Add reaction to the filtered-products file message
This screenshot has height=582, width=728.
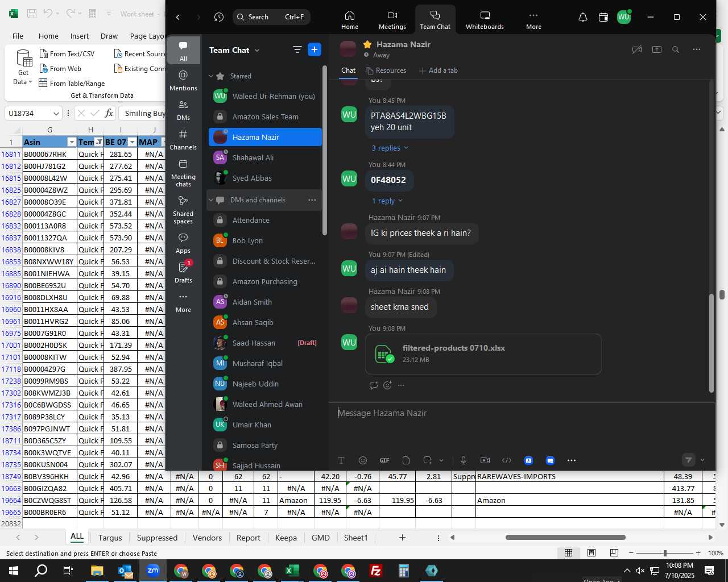[x=388, y=385]
